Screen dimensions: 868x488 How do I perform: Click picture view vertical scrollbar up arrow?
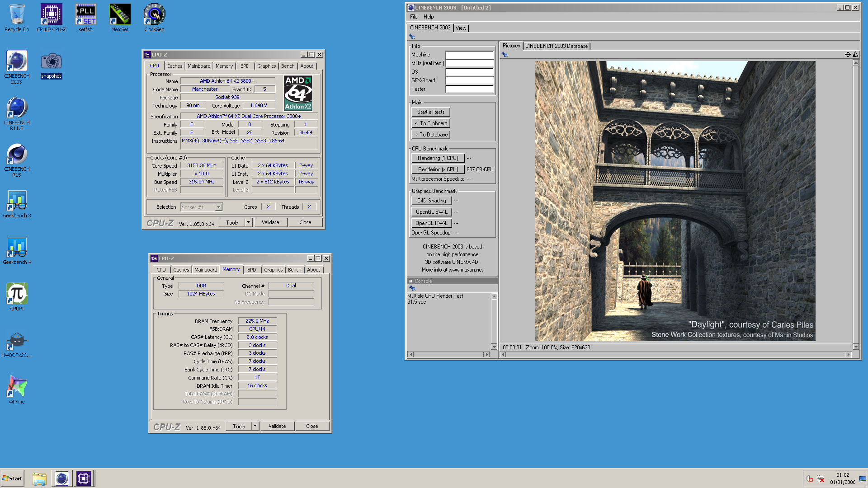(x=856, y=63)
